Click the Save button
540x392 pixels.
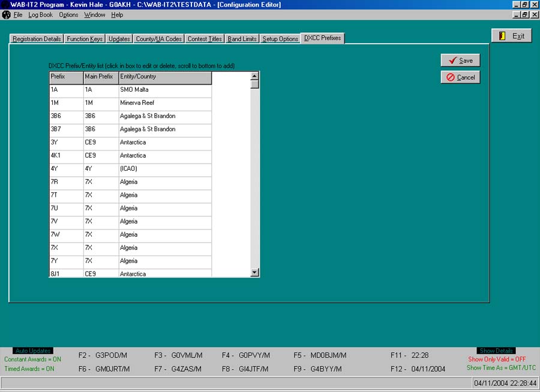pos(460,60)
